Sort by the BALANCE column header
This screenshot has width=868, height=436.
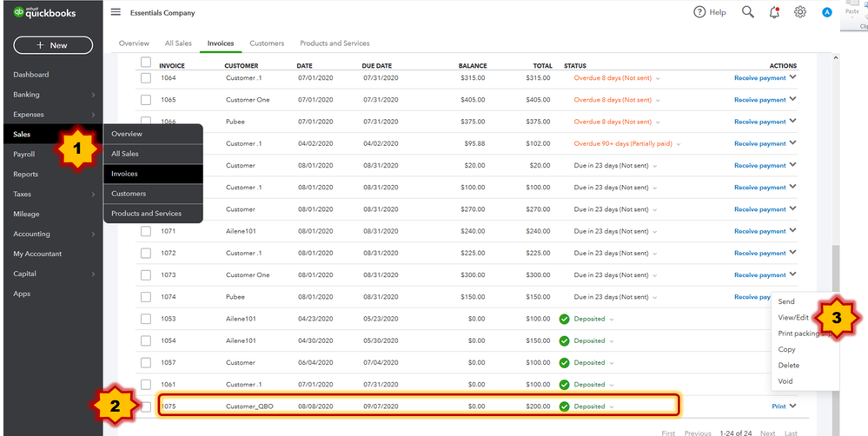point(473,66)
